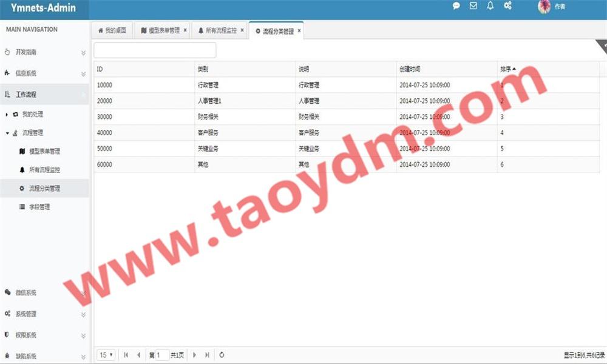
Task: Expand the 信息系统 menu chevron
Action: (x=83, y=74)
